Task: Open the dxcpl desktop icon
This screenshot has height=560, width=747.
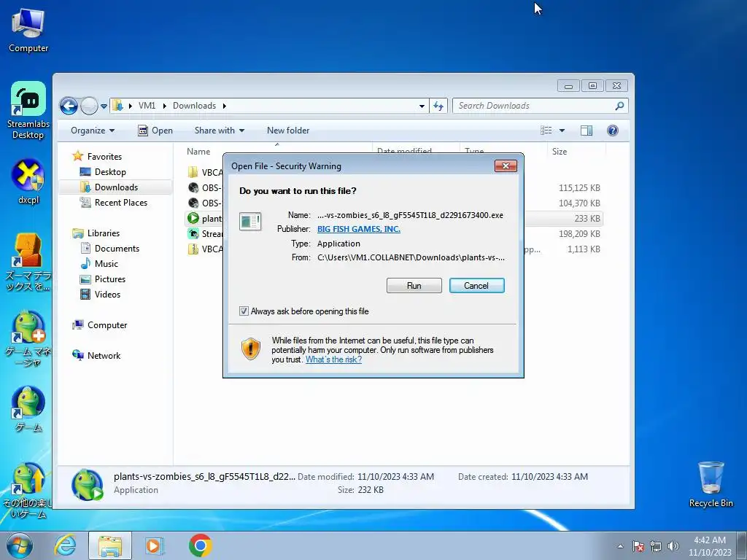Action: [28, 182]
